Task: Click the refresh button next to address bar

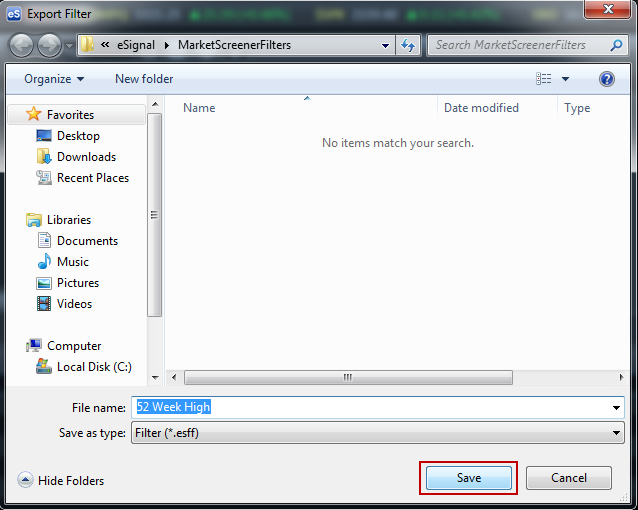Action: pos(408,45)
